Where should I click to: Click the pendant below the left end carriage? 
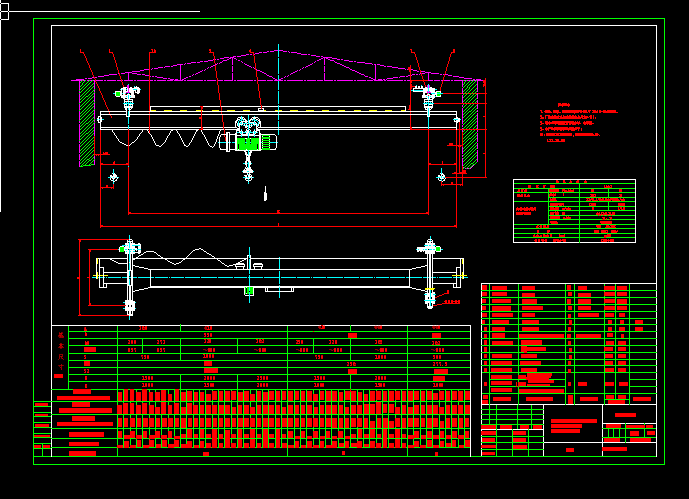pos(112,177)
